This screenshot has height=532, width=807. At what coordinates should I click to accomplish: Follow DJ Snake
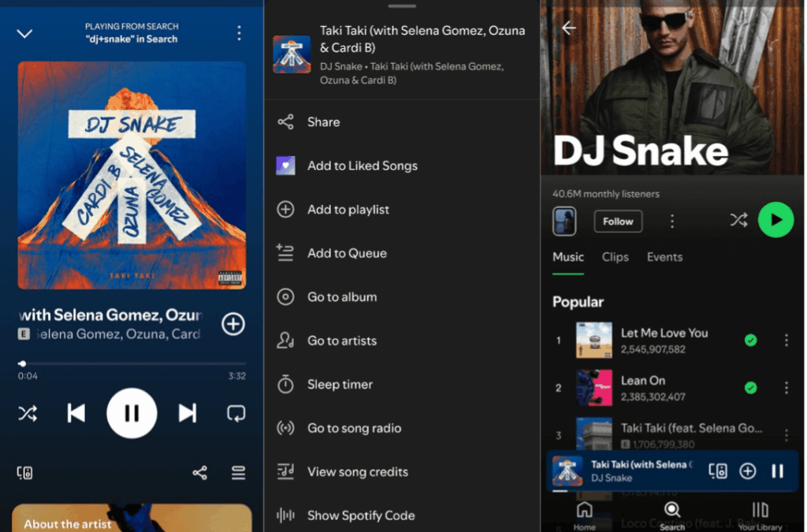coord(618,221)
